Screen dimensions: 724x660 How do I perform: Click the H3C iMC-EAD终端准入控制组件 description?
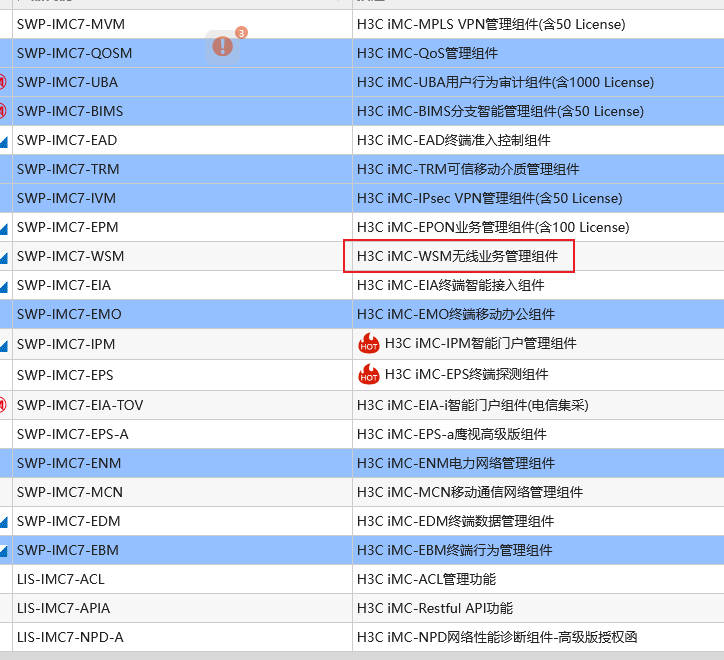[x=454, y=140]
